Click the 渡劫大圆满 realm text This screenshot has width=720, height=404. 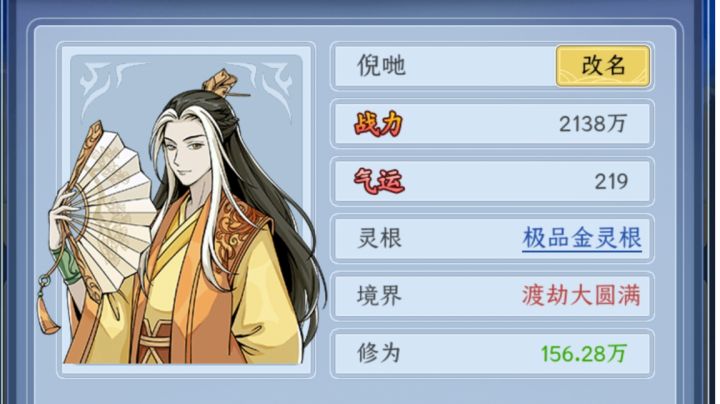point(581,295)
